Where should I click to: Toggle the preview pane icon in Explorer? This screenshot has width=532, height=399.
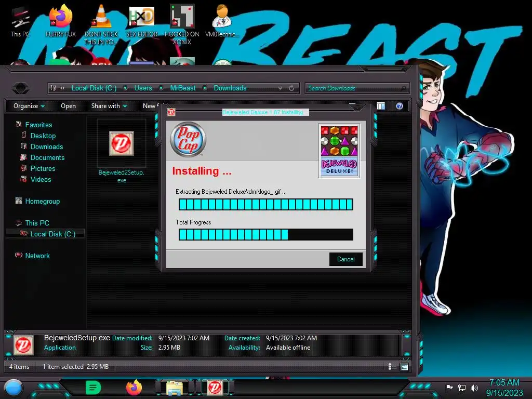381,106
